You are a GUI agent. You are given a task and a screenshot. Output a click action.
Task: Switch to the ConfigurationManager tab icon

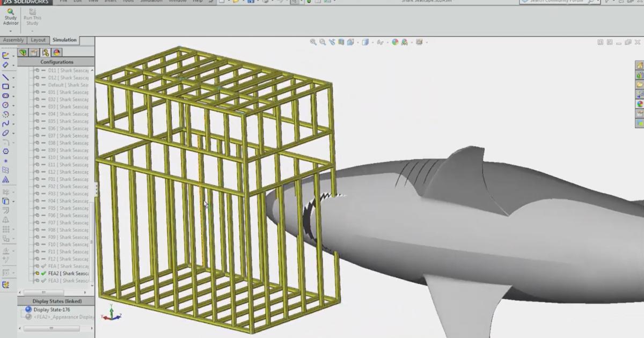46,53
